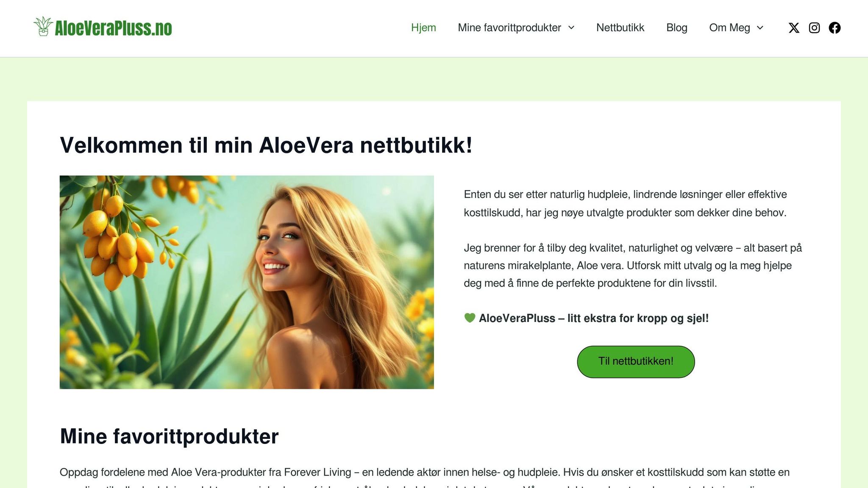Go to the Hjem menu item
The image size is (868, 488).
[423, 28]
